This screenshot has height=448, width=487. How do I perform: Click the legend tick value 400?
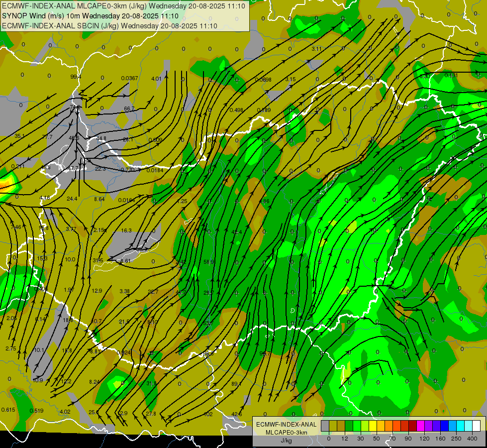[472, 439]
